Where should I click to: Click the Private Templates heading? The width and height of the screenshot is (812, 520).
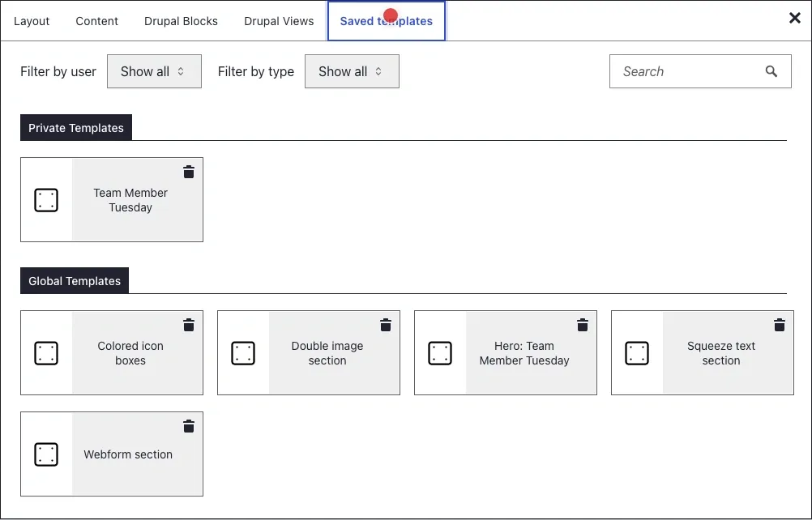coord(76,128)
